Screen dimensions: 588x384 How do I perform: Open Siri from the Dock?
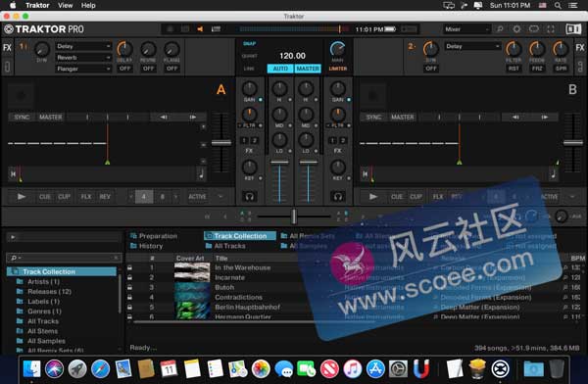[x=54, y=369]
